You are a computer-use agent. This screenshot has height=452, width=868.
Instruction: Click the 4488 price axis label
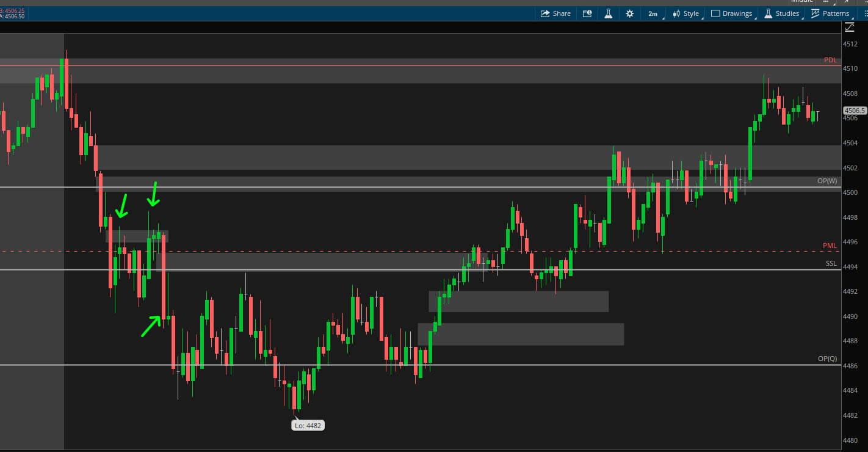(x=850, y=341)
